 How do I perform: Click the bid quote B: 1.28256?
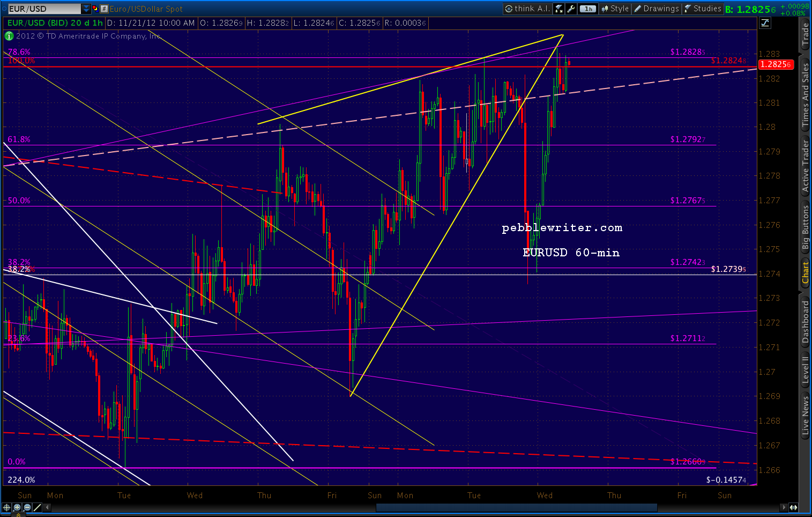tap(750, 9)
